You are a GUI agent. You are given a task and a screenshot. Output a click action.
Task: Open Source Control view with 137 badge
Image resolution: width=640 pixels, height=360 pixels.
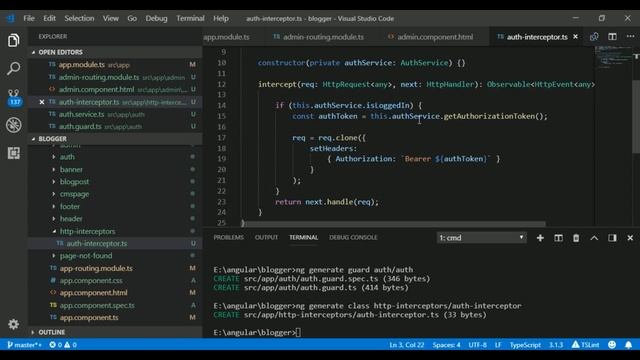pyautogui.click(x=14, y=97)
